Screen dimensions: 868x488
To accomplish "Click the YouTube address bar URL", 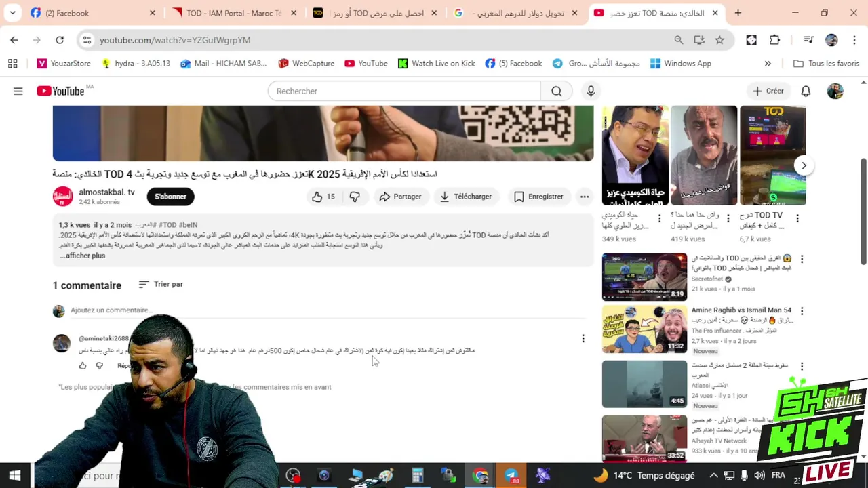I will tap(175, 40).
